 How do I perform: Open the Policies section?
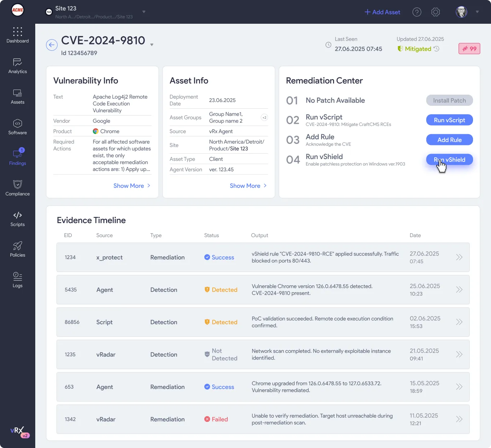pos(18,249)
